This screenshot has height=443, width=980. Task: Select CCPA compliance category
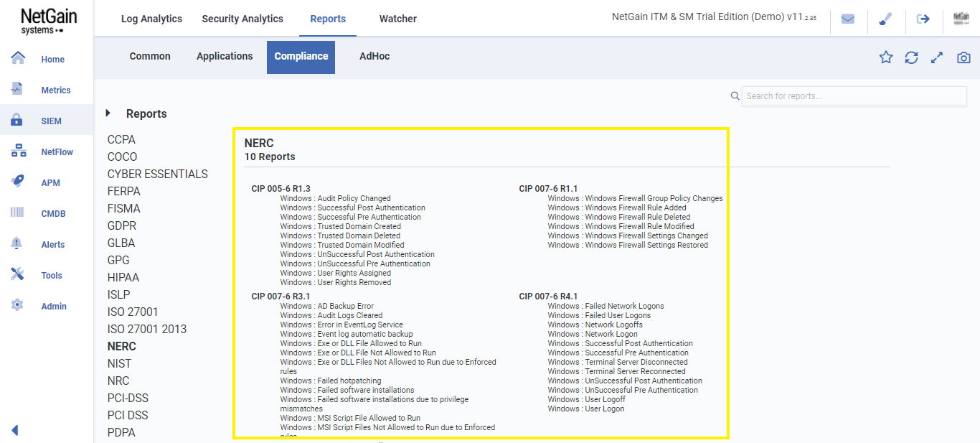point(121,139)
